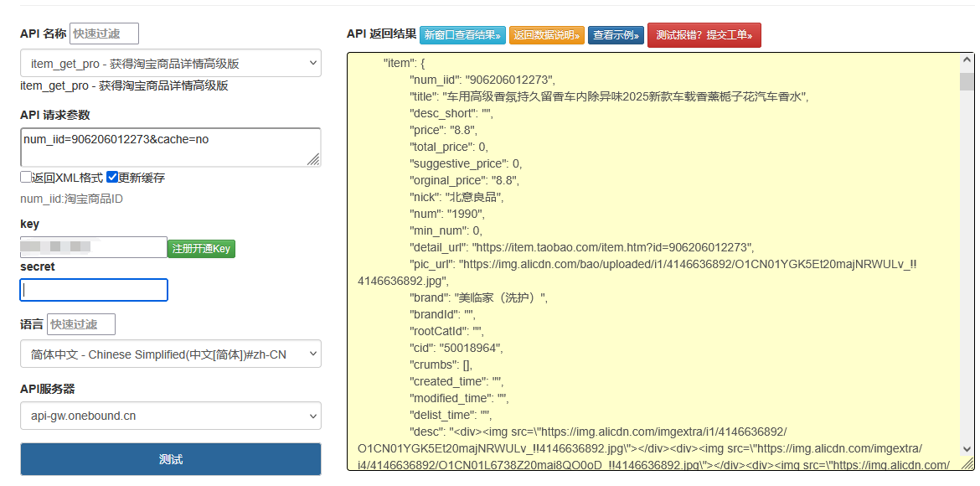Image resolution: width=980 pixels, height=486 pixels.
Task: Click the "nick": "北意良品" line
Action: (x=456, y=197)
